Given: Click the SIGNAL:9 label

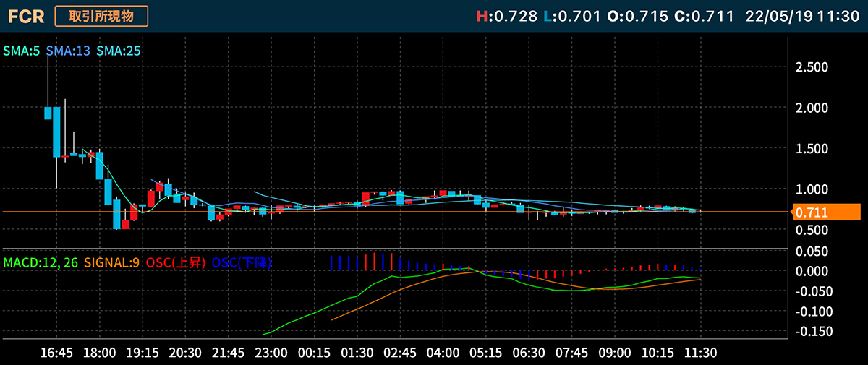Looking at the screenshot, I should (x=112, y=262).
